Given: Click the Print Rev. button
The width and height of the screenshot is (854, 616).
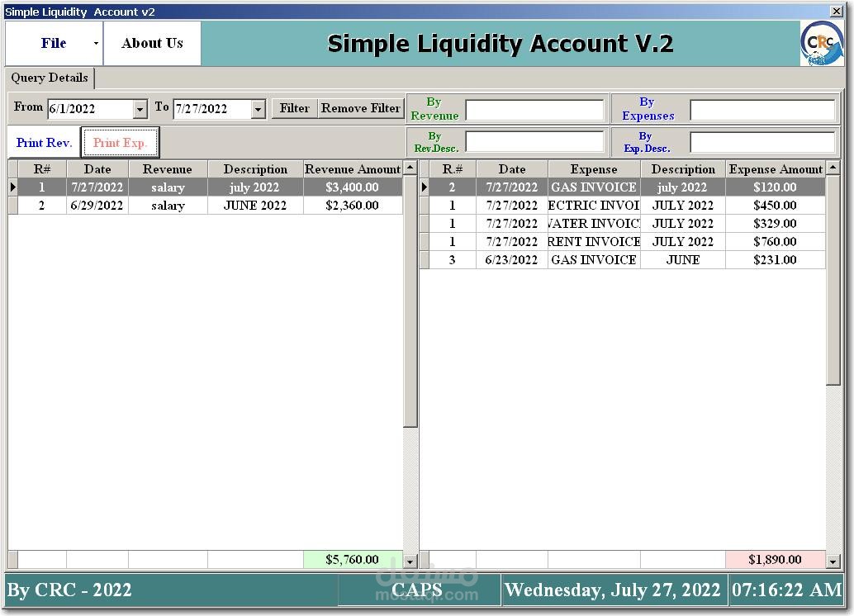Looking at the screenshot, I should 43,142.
